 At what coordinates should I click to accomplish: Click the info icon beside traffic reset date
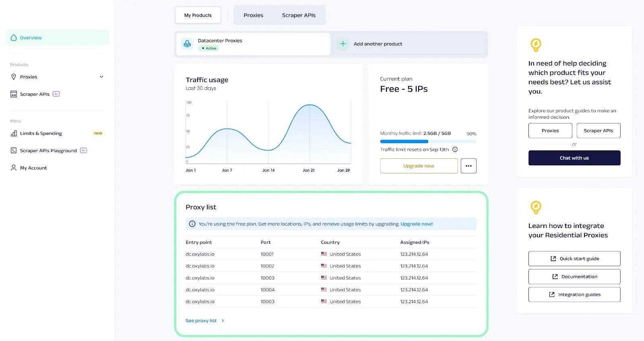pos(455,150)
